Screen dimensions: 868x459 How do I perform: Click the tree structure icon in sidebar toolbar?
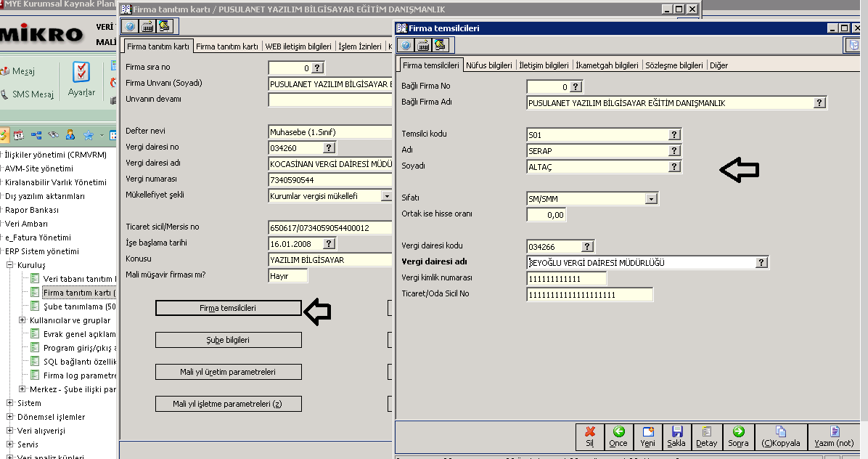[36, 135]
